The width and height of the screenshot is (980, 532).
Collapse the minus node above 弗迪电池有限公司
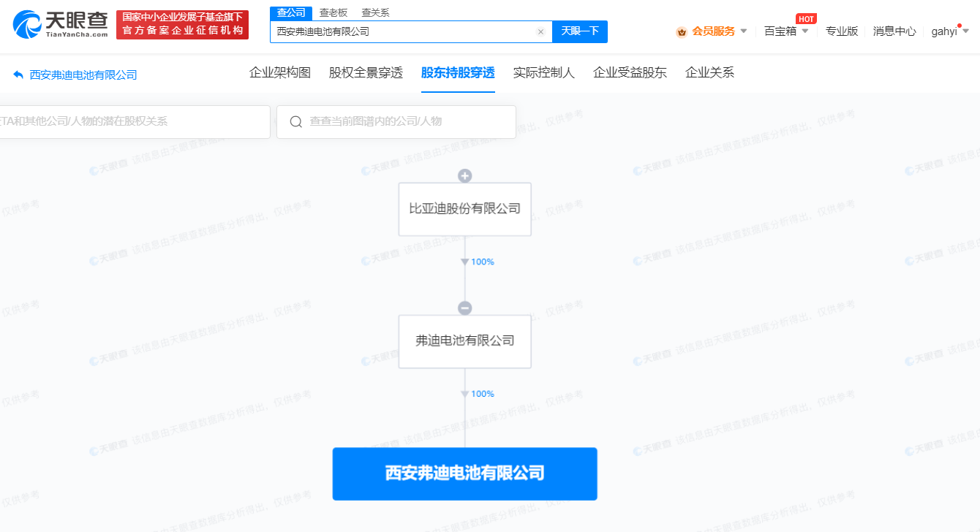(x=464, y=308)
